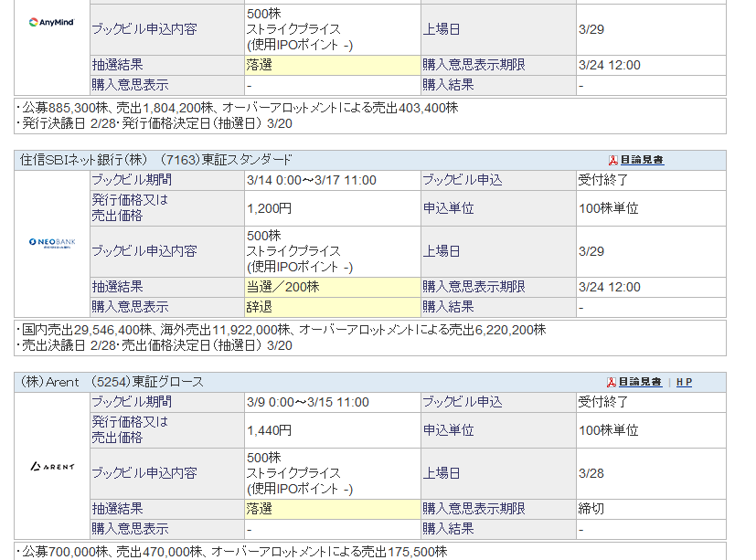
Task: Click the PDF icon beside the 住信SBIネット銀行 目論見書
Action: pyautogui.click(x=613, y=161)
